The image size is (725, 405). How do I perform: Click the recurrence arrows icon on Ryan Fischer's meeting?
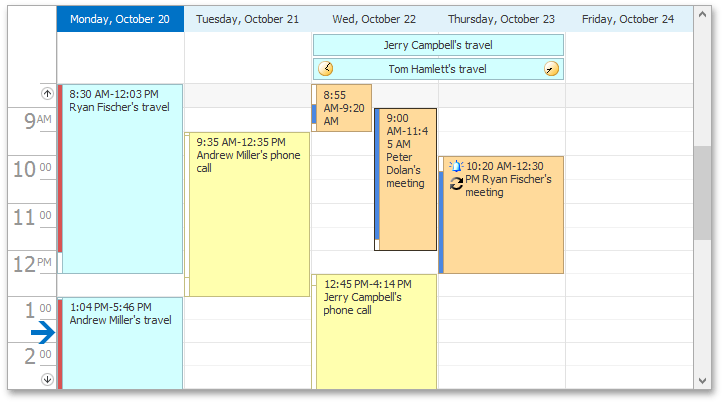(x=456, y=184)
